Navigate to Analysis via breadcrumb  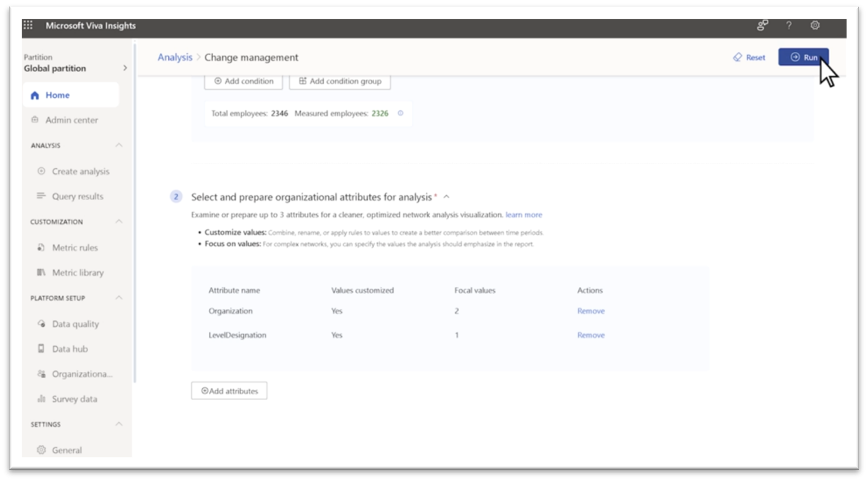click(x=175, y=57)
